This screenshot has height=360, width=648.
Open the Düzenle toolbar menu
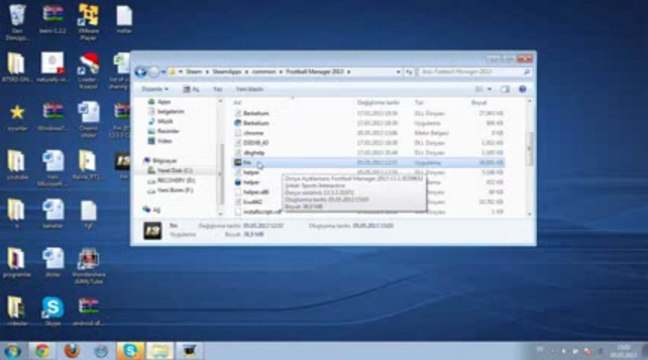[155, 89]
